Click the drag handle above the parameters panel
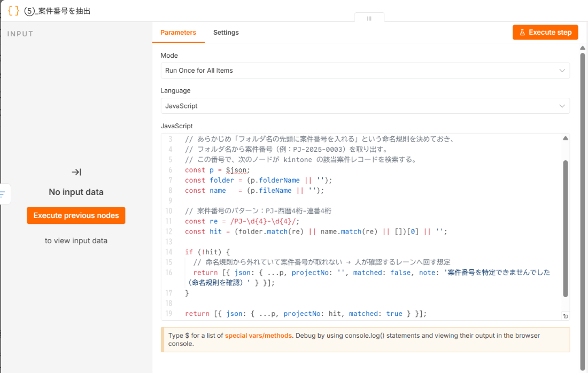The image size is (588, 373). [369, 18]
